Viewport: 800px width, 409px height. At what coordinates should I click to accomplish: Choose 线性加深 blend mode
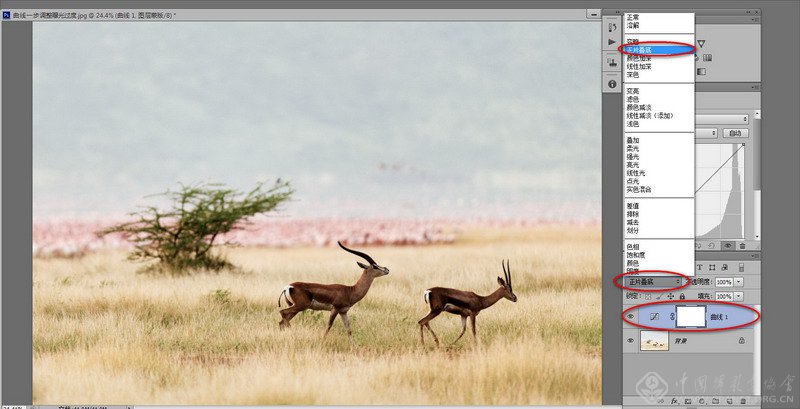pos(639,66)
